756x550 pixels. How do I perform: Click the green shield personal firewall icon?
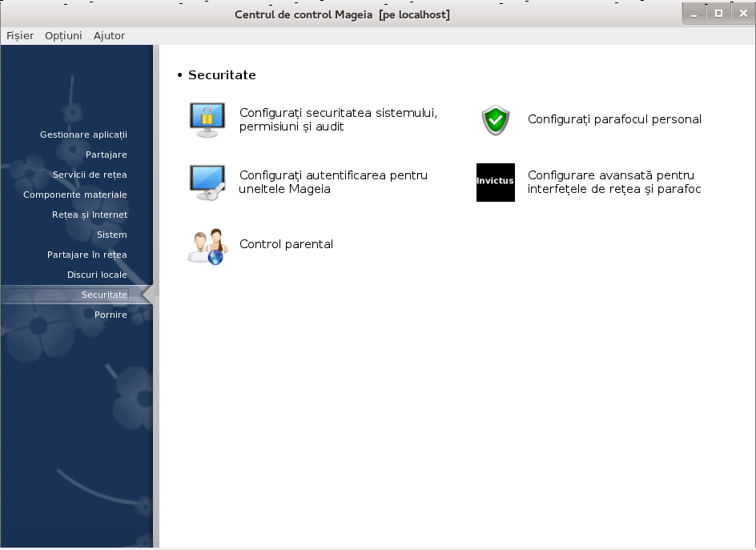[x=495, y=120]
